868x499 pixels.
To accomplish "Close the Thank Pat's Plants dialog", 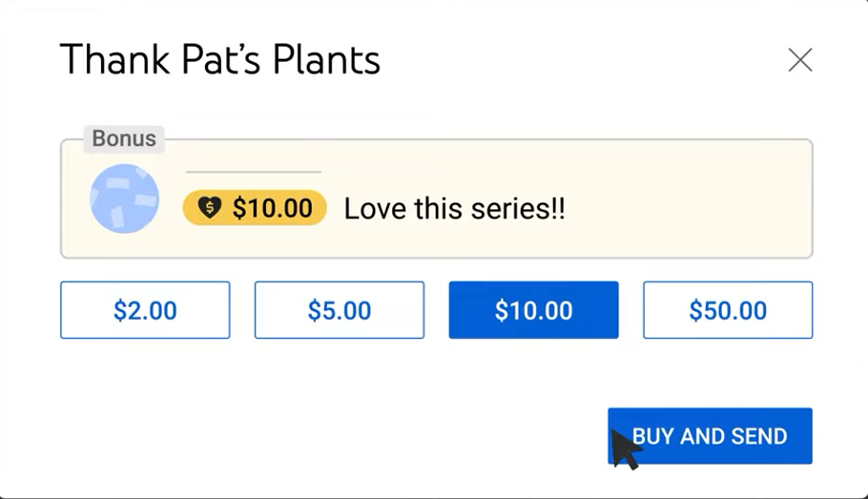I will point(800,60).
